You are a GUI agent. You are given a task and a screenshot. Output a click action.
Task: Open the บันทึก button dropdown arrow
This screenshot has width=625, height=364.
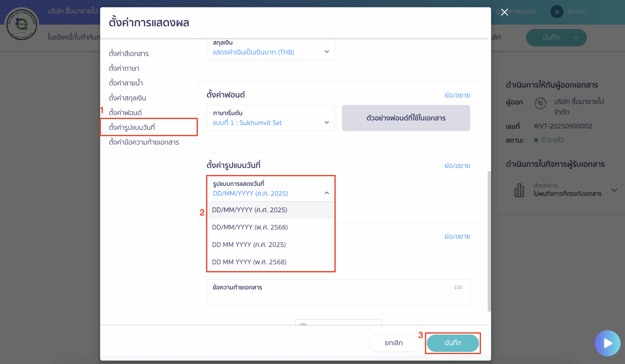576,38
